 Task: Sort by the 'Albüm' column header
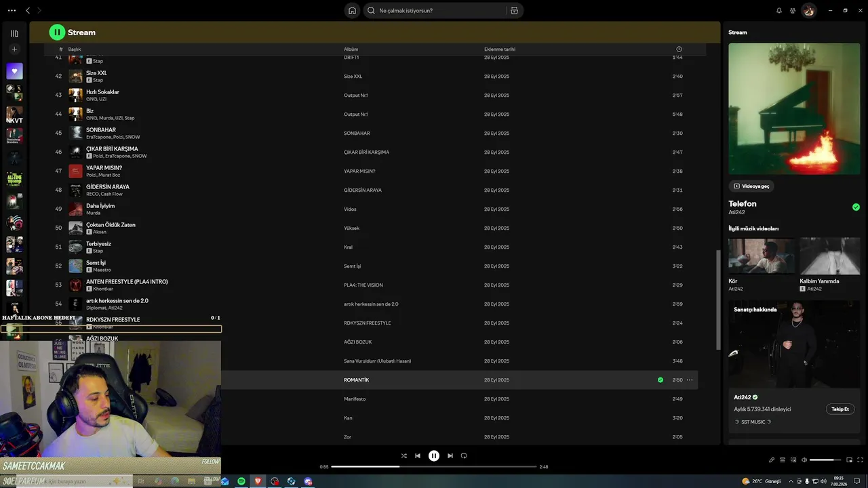point(351,49)
